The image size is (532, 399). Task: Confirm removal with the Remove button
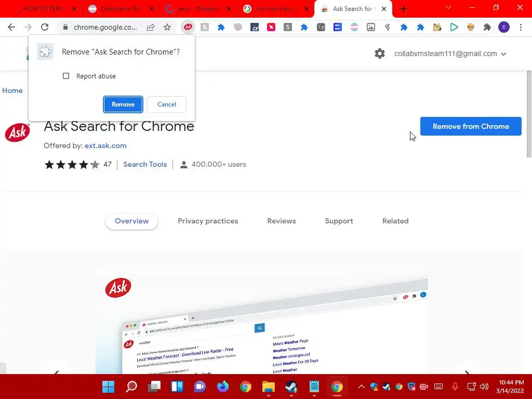[123, 104]
